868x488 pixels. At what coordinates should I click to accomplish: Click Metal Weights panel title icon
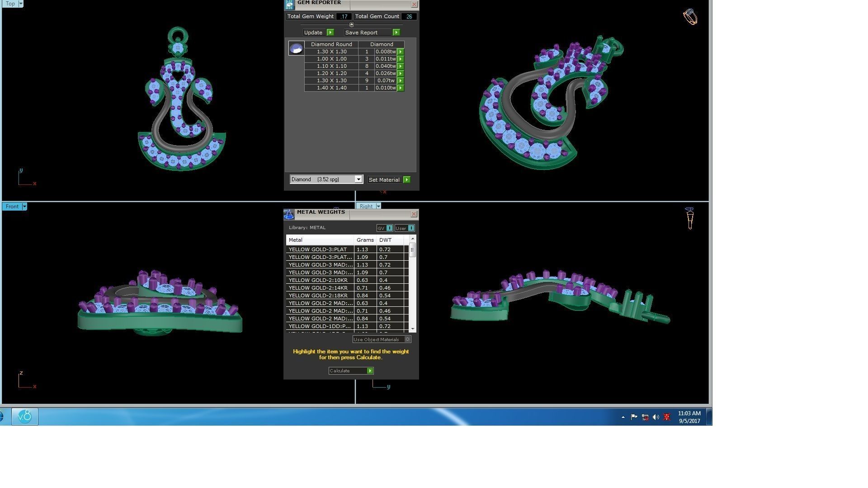point(289,214)
